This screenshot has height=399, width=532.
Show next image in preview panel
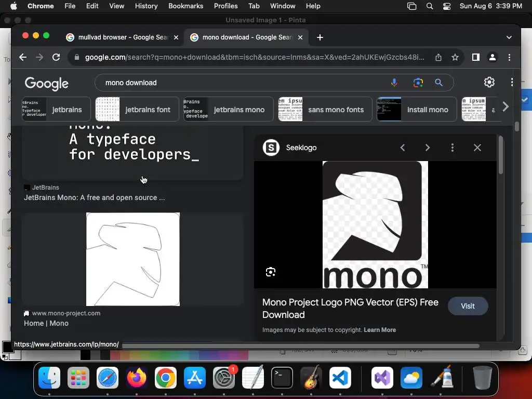pos(428,148)
